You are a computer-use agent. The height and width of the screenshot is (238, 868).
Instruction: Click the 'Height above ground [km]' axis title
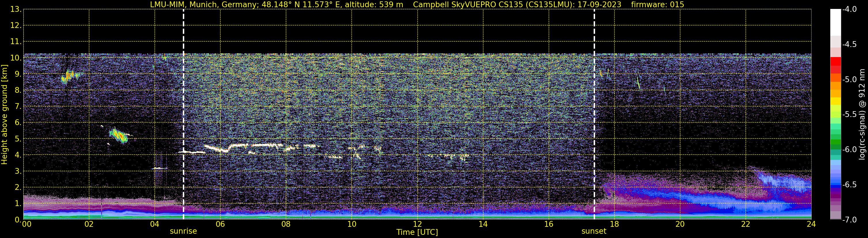click(4, 115)
